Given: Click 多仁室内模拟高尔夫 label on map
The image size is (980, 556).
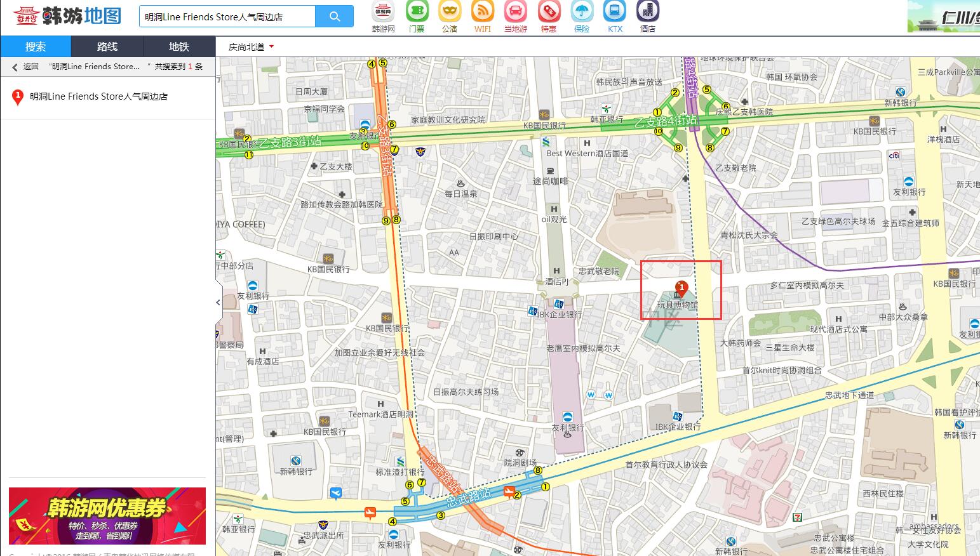Looking at the screenshot, I should 807,286.
